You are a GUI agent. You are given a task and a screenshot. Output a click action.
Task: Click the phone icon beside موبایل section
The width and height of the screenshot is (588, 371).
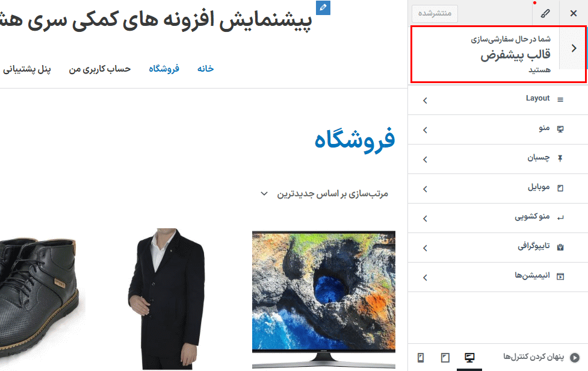click(x=560, y=187)
